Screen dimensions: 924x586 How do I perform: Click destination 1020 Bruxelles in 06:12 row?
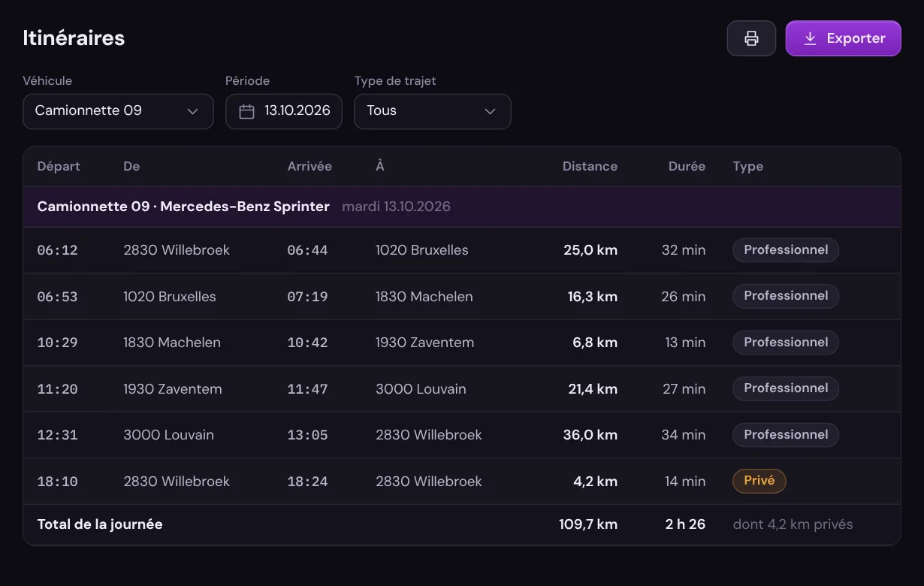[422, 250]
